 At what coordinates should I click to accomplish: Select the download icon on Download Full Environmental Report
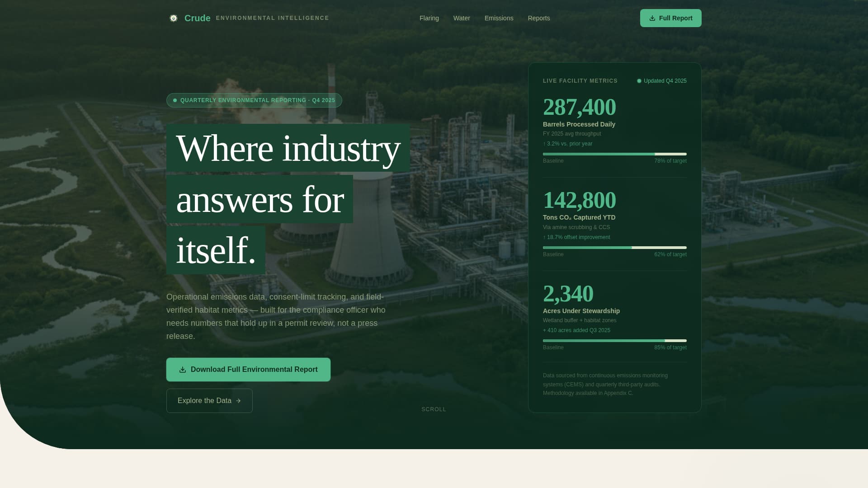(x=183, y=369)
